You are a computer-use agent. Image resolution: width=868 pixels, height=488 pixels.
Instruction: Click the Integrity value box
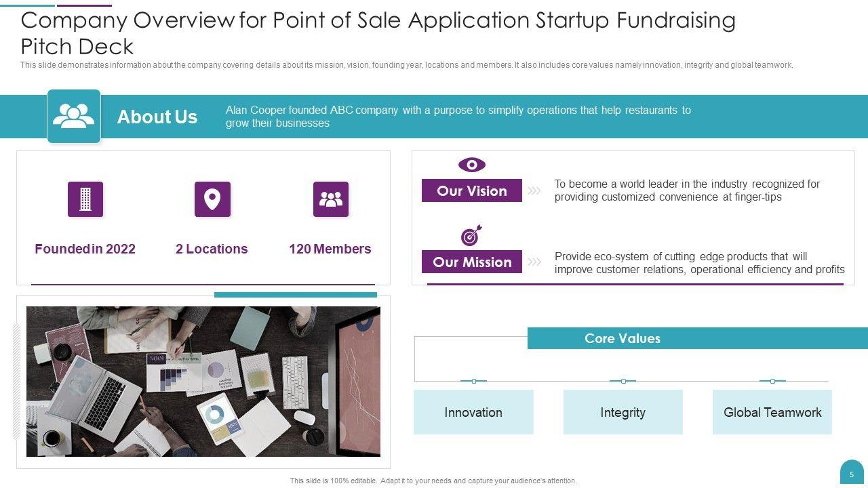coord(623,412)
